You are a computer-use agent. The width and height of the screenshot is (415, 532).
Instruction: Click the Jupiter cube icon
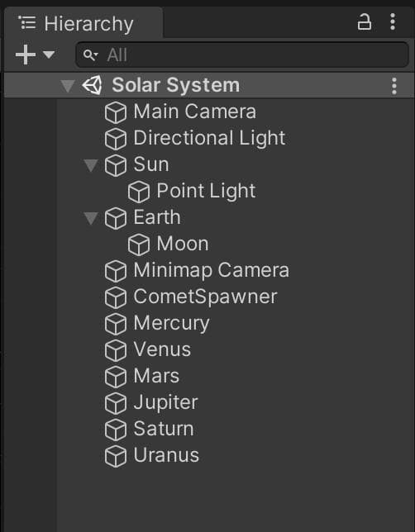pyautogui.click(x=116, y=404)
